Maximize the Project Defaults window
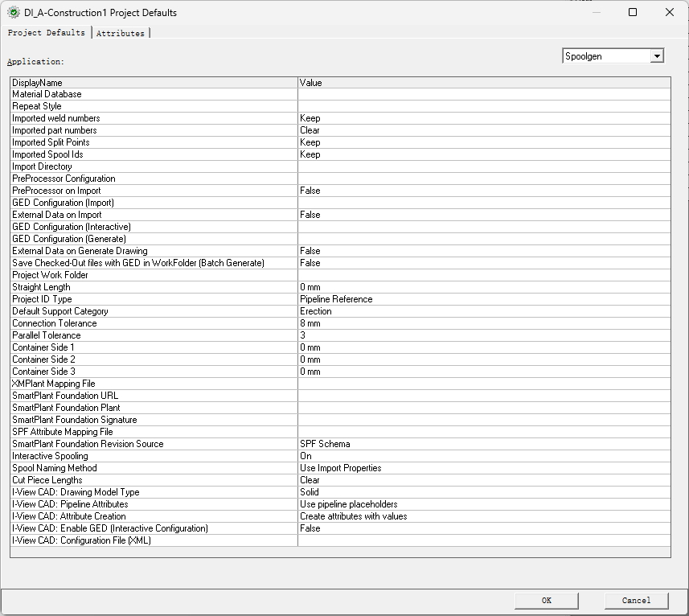The width and height of the screenshot is (689, 616). pyautogui.click(x=633, y=13)
